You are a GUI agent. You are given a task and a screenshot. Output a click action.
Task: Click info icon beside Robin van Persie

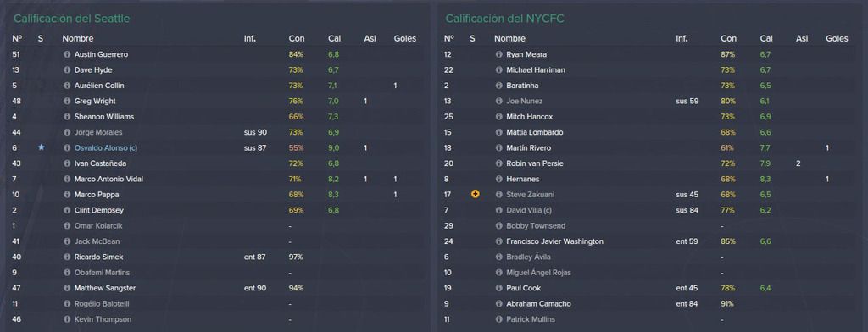tap(498, 163)
